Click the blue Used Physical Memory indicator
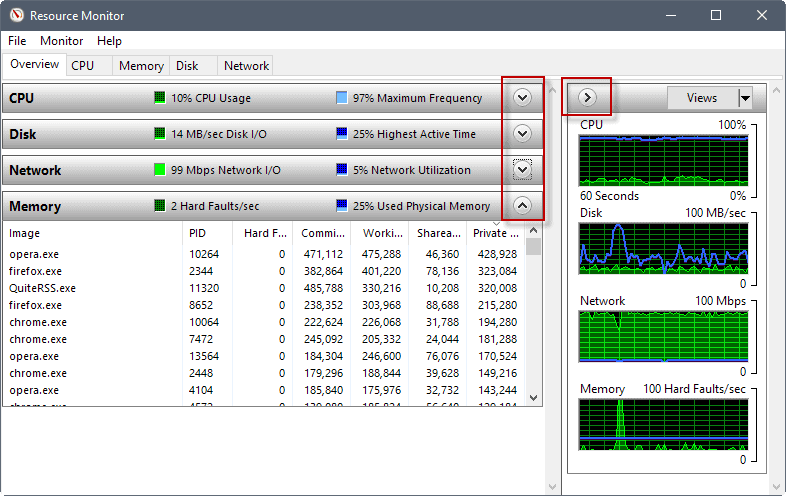 tap(342, 206)
